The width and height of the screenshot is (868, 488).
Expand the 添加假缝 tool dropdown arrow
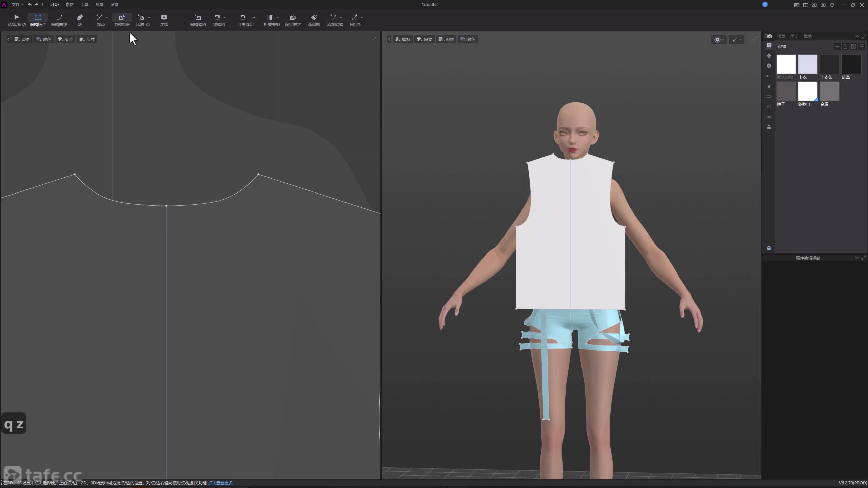341,17
